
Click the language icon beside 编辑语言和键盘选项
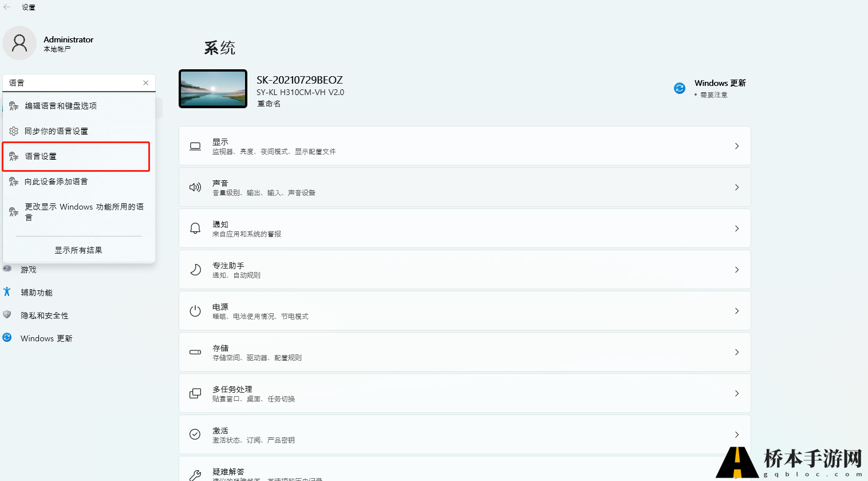tap(14, 106)
